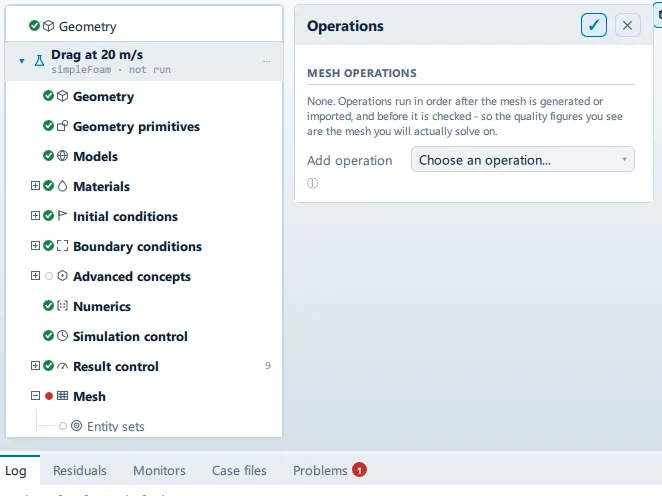Click red error status dot on Mesh
662x496 pixels.
click(x=49, y=396)
